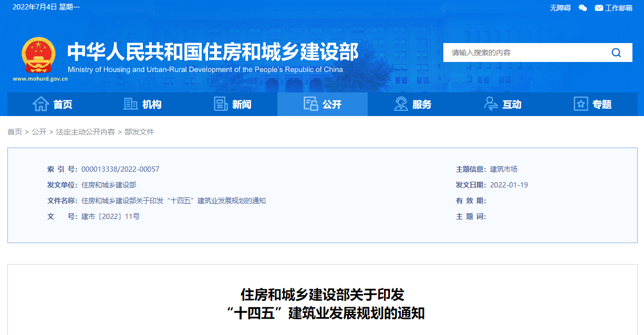The height and width of the screenshot is (335, 644).
Task: Click index number 000013338/2022-00057
Action: [120, 169]
